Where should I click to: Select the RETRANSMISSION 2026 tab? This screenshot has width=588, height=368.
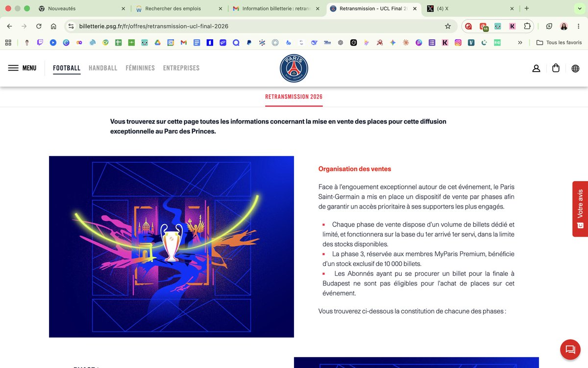point(294,97)
